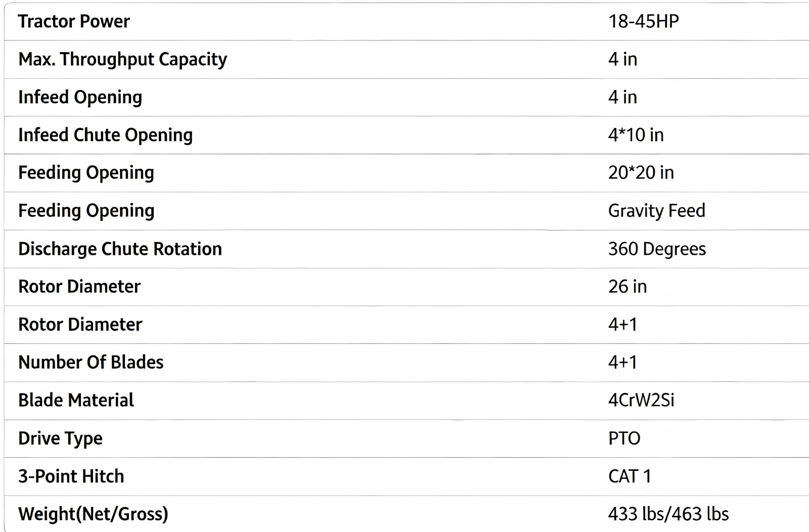This screenshot has height=532, width=809.
Task: Click the Gravity Feed value
Action: pyautogui.click(x=656, y=210)
